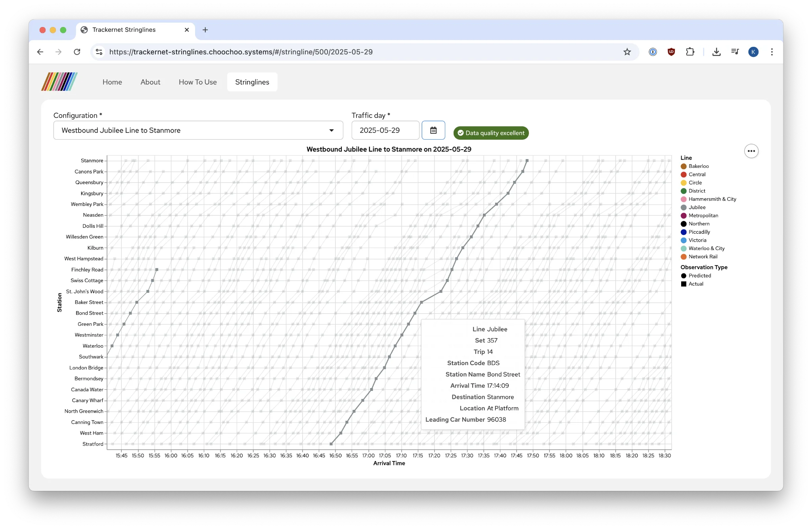
Task: Click the Waterloo & City legend entry
Action: coord(703,248)
